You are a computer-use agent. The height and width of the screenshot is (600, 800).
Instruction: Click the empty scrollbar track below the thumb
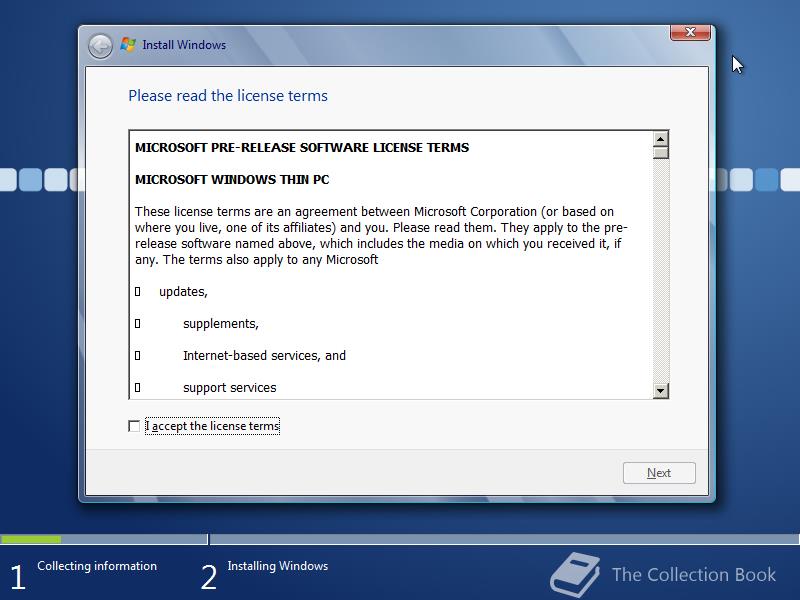click(660, 270)
